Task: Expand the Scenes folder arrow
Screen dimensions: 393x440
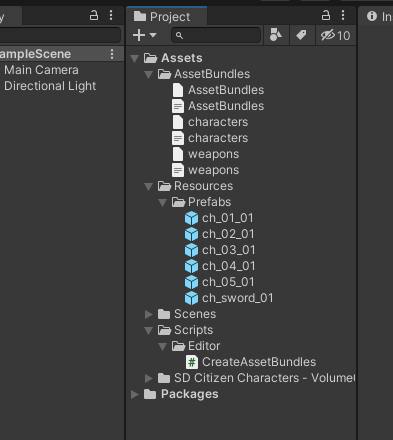Action: point(149,314)
